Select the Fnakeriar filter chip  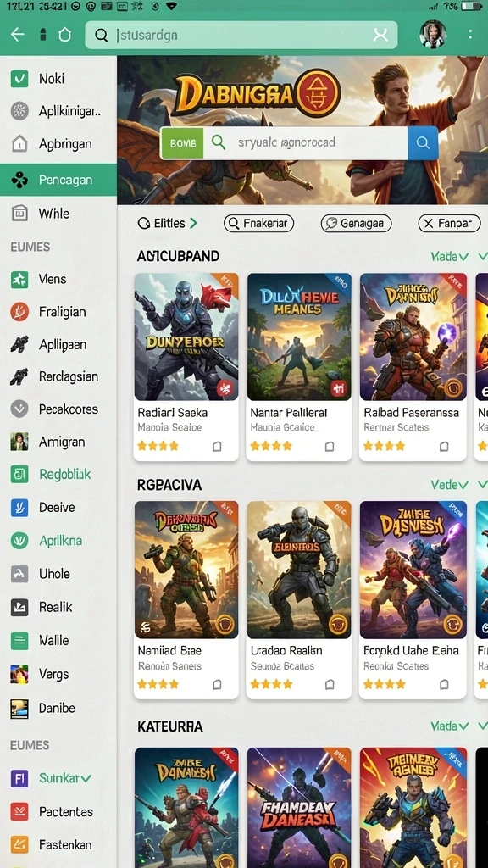pos(258,223)
